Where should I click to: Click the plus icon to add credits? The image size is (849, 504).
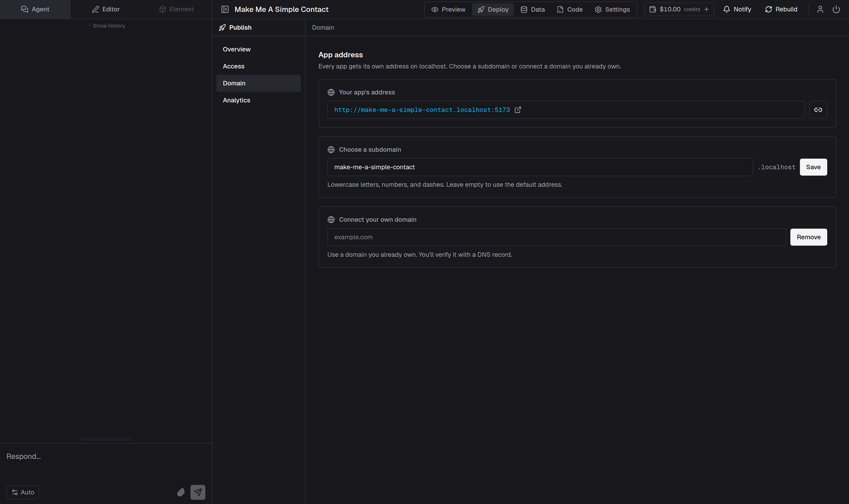click(706, 9)
